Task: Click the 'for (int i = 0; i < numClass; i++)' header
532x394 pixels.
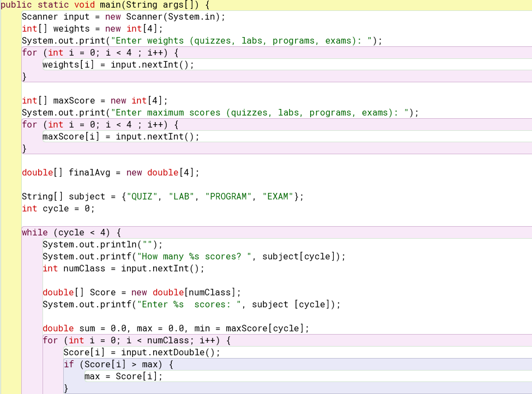Action: pos(137,341)
